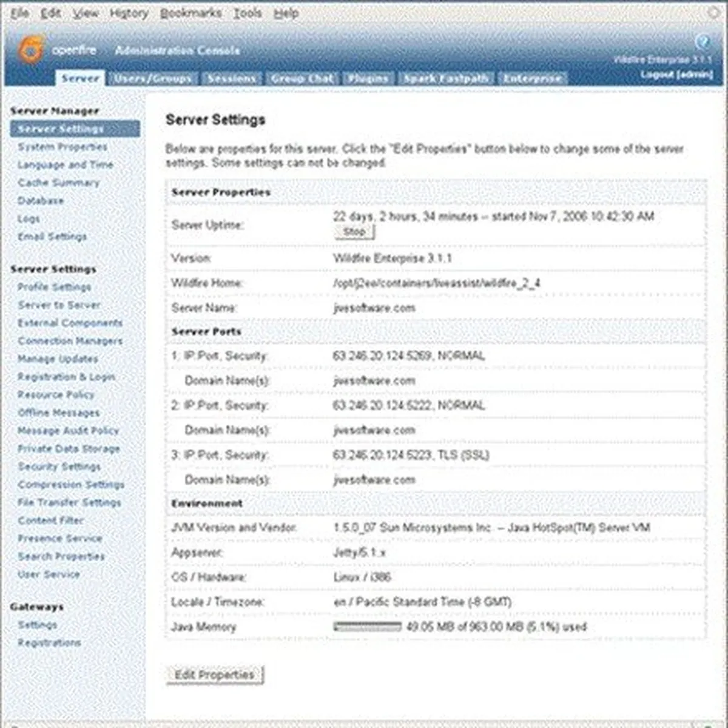The width and height of the screenshot is (728, 728).
Task: Switch to the Users/Groups tab
Action: tap(153, 78)
